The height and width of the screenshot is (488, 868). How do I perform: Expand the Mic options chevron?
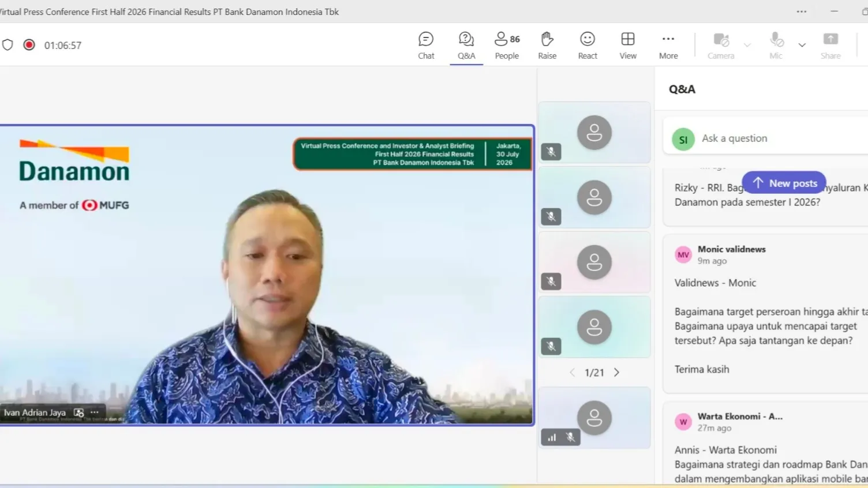tap(802, 45)
